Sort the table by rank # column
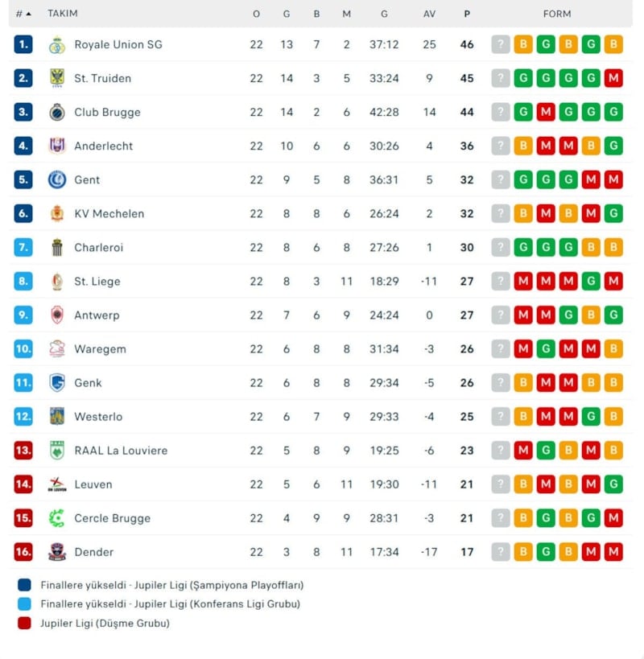 pos(23,14)
